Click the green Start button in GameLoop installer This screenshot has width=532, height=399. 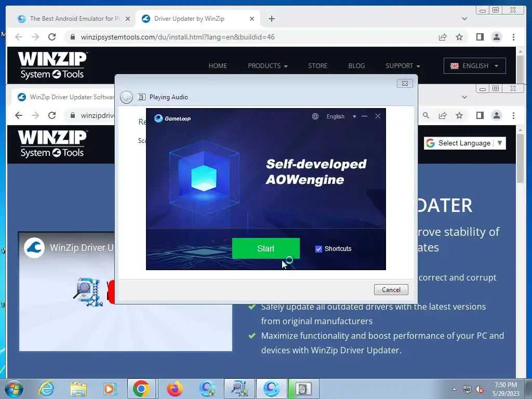(265, 248)
